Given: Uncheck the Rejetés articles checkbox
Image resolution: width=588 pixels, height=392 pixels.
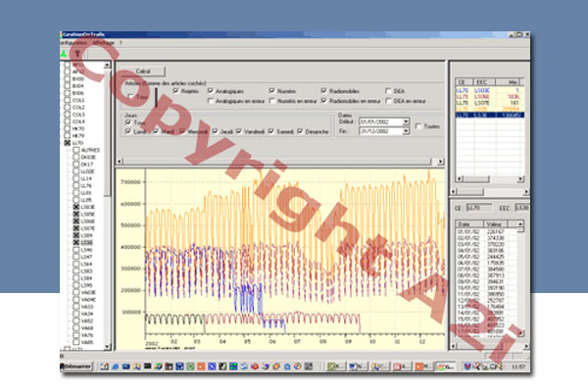Looking at the screenshot, I should [x=175, y=90].
